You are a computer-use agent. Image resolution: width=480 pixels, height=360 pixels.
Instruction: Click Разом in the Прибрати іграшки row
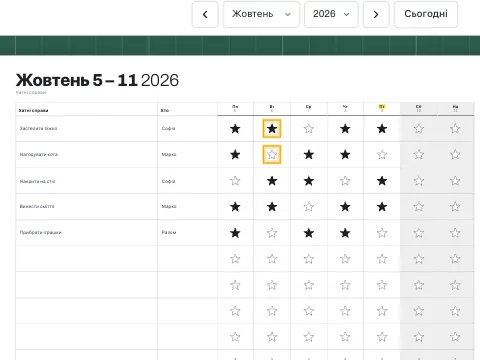point(169,232)
